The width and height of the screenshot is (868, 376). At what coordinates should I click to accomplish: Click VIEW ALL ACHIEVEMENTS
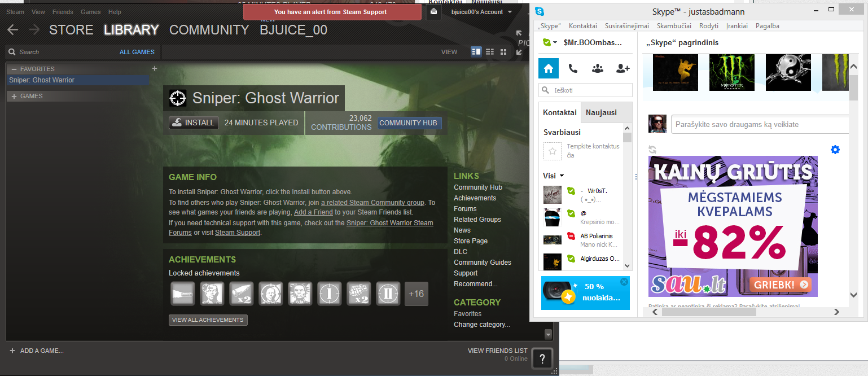pyautogui.click(x=208, y=320)
